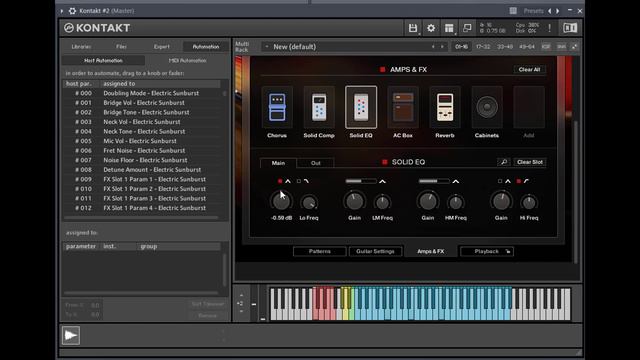The width and height of the screenshot is (640, 360).
Task: Click previous preset arrow near Presets
Action: pyautogui.click(x=549, y=11)
